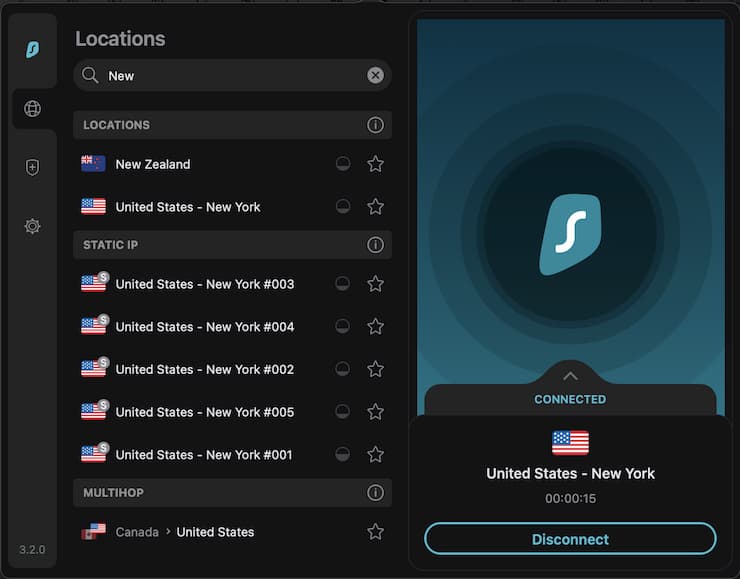740x579 pixels.
Task: Click the load indicator for New Zealand
Action: [x=343, y=164]
